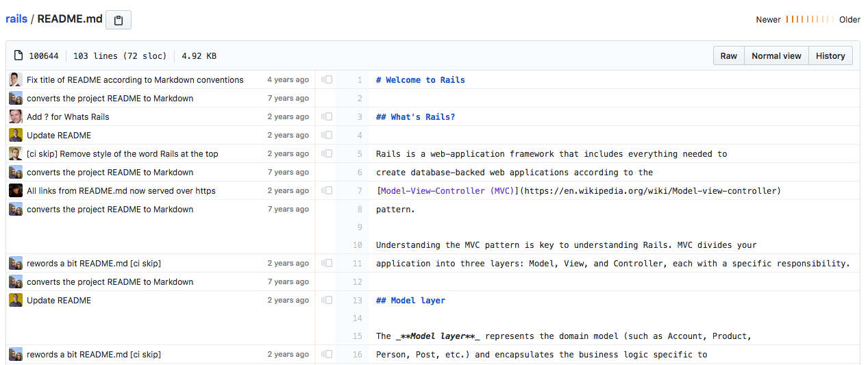
Task: View blame prior to Update README on line 4
Action: [327, 135]
